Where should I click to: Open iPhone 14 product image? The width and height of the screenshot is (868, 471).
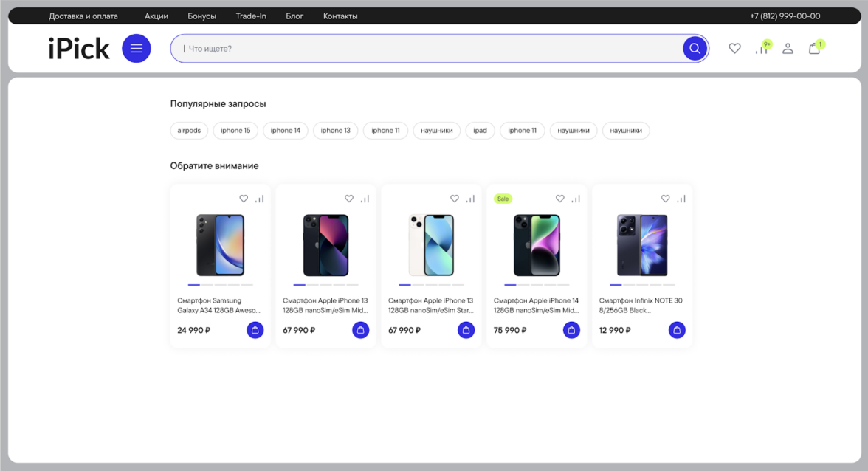537,245
